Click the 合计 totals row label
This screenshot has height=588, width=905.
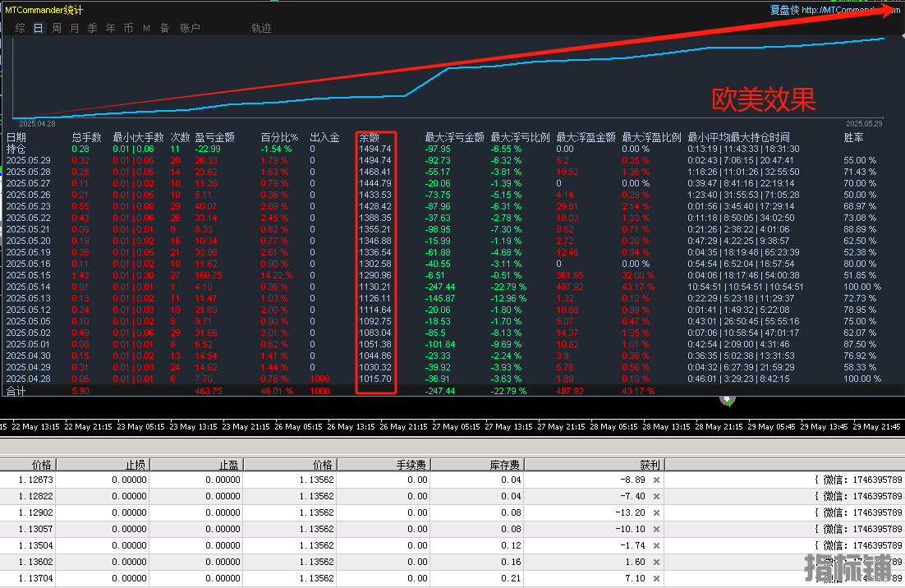[16, 391]
